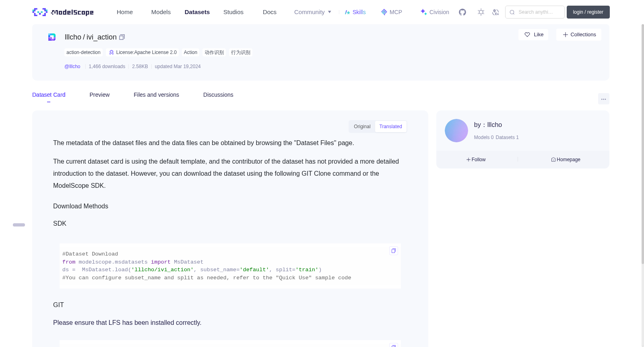Open the GitHub icon link
The image size is (644, 347).
click(x=462, y=12)
